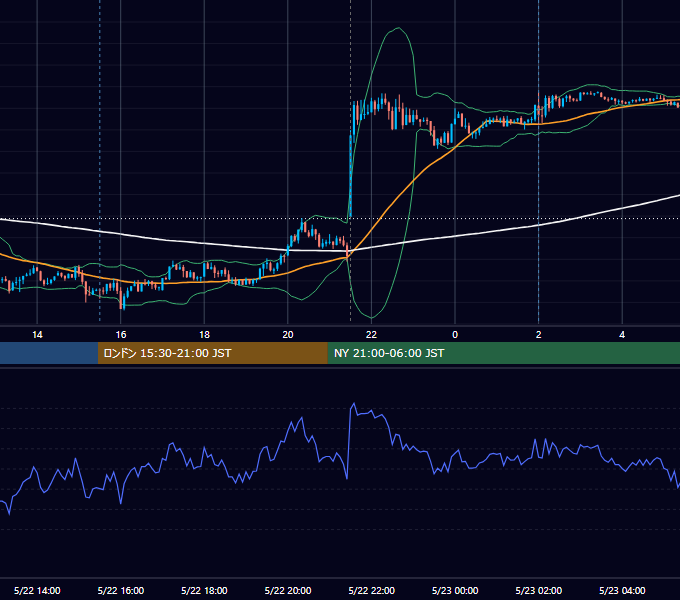Click the blue session bar before ロンドン
This screenshot has width=680, height=600.
click(x=49, y=353)
